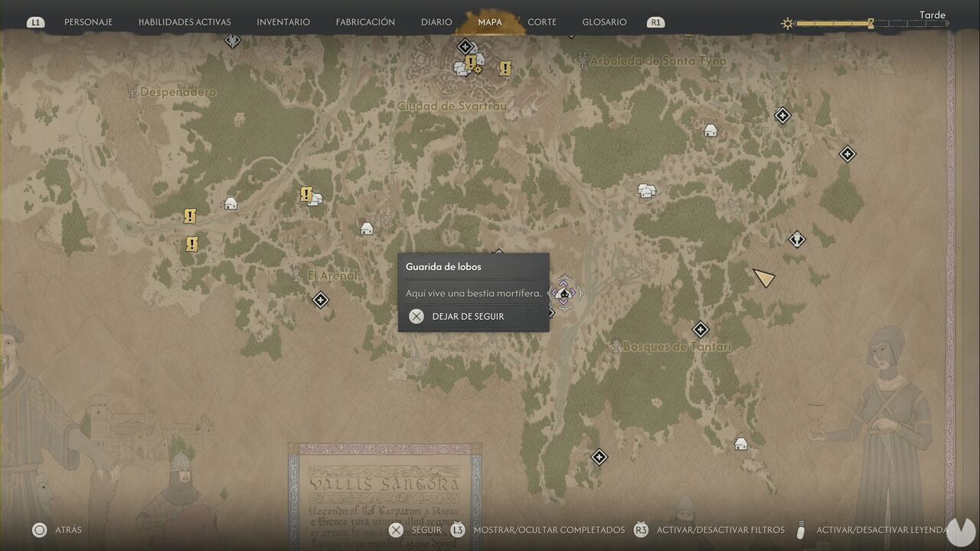Image resolution: width=980 pixels, height=551 pixels.
Task: Click the SEGUIR prompt in the bottom bar
Action: coord(415,530)
